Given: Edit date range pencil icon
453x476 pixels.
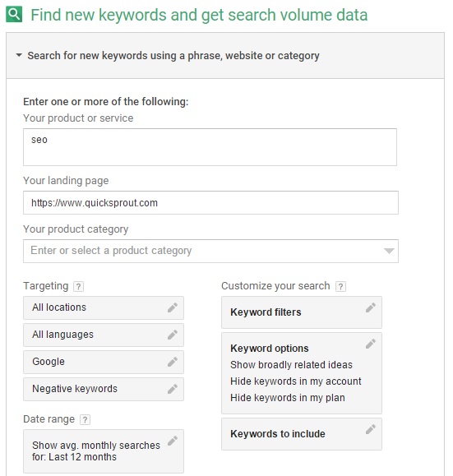Looking at the screenshot, I should [x=173, y=441].
